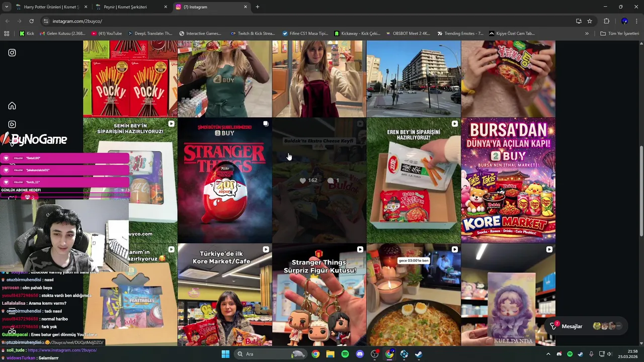Reload the page with the refresh button
Viewport: 644px width, 362px height.
pos(31,21)
